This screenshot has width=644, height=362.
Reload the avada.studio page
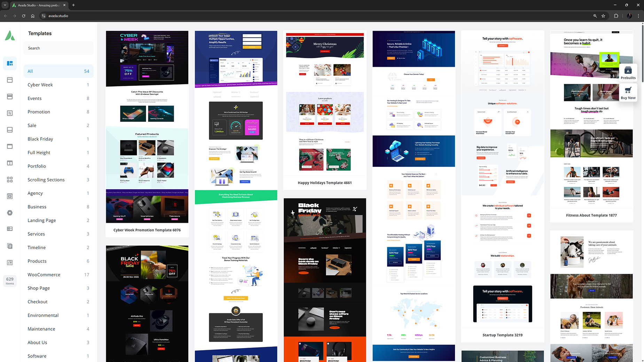[24, 16]
